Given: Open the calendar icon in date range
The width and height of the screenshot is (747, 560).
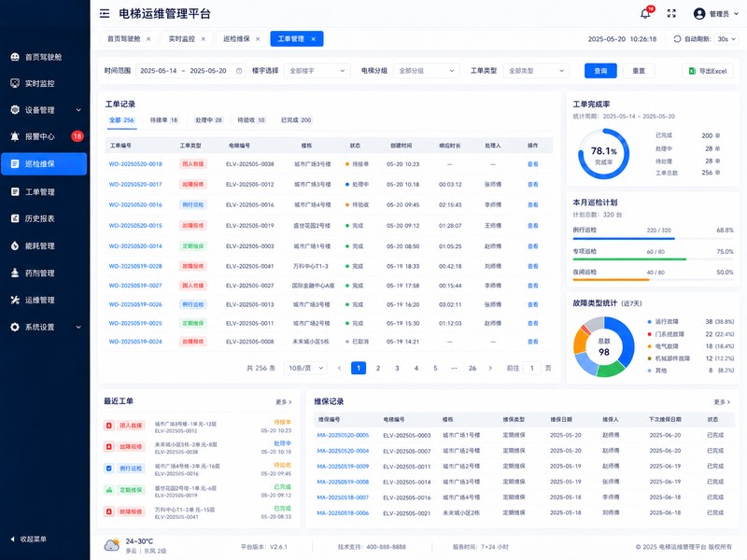Looking at the screenshot, I should click(239, 71).
